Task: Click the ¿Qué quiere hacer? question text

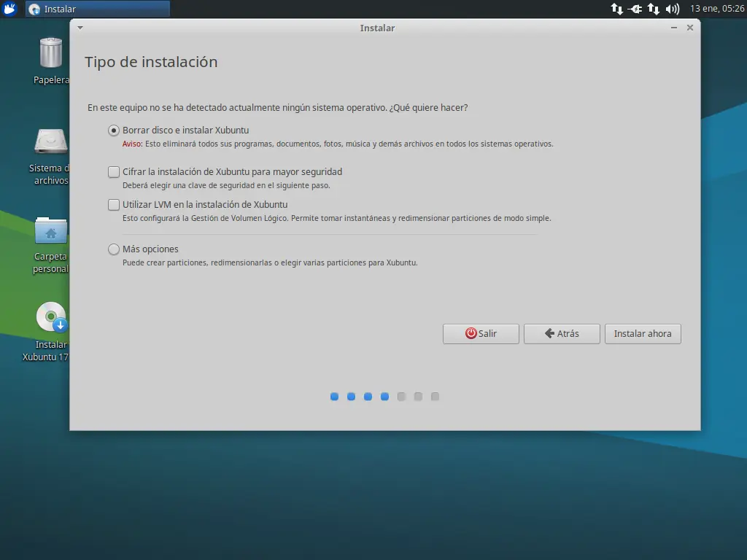Action: (428, 108)
